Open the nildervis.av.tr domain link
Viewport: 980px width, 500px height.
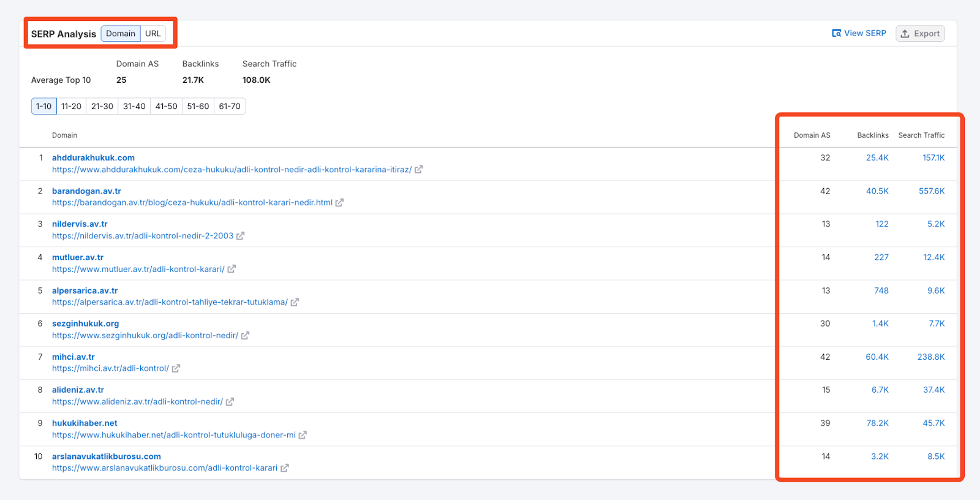[x=80, y=224]
